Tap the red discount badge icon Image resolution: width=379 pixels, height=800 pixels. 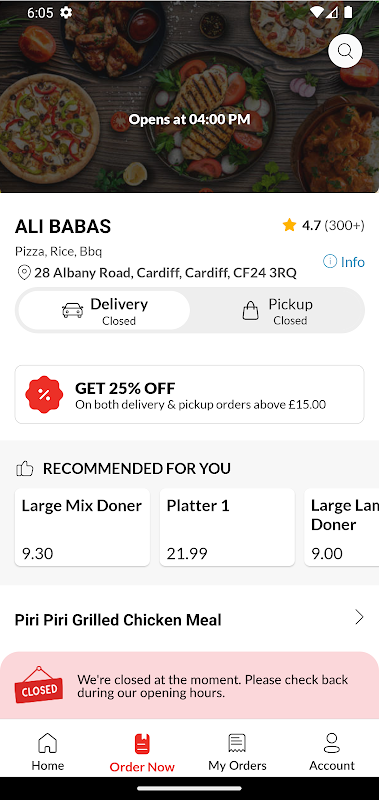[44, 394]
